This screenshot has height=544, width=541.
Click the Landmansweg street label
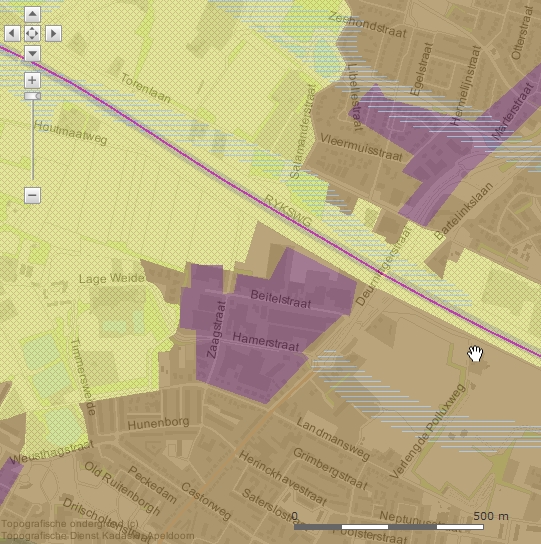tap(333, 439)
